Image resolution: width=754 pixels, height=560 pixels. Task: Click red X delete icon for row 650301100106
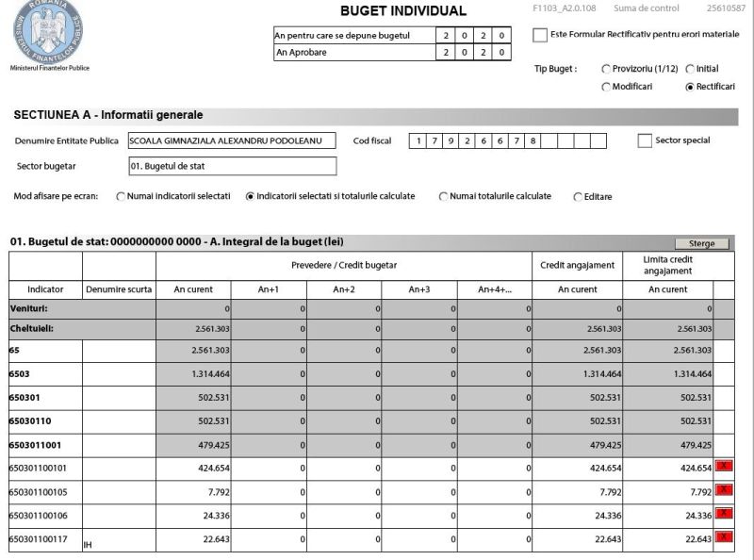[x=723, y=513]
